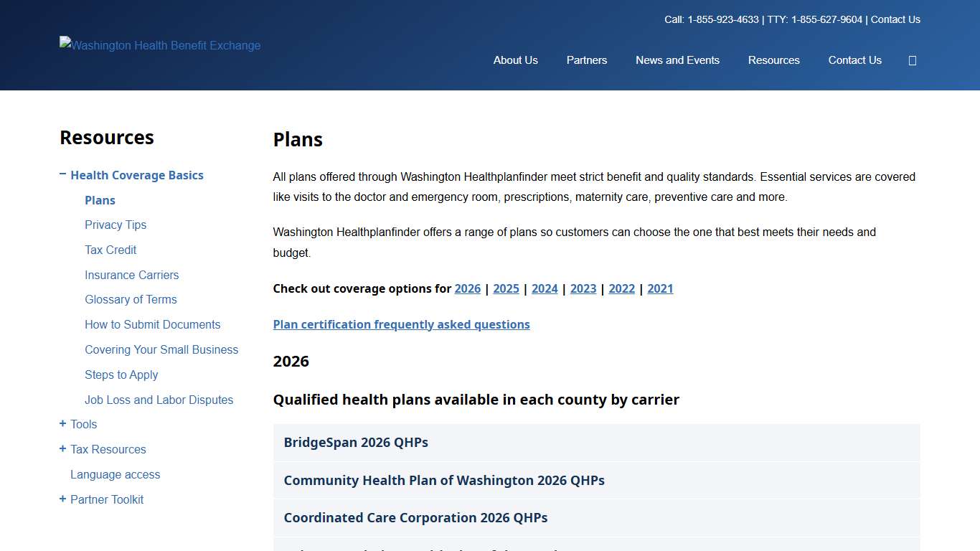Viewport: 980px width, 551px height.
Task: Open the About Us menu
Action: (515, 60)
